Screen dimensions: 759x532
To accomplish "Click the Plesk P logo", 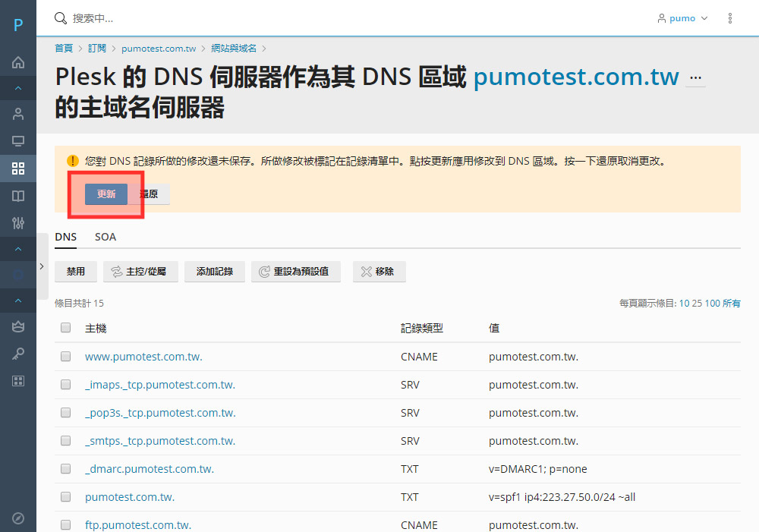I will pyautogui.click(x=18, y=25).
